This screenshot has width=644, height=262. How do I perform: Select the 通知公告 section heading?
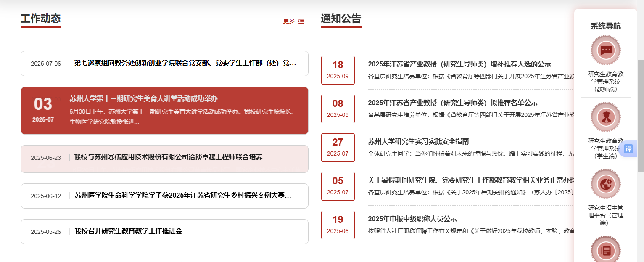pyautogui.click(x=340, y=19)
